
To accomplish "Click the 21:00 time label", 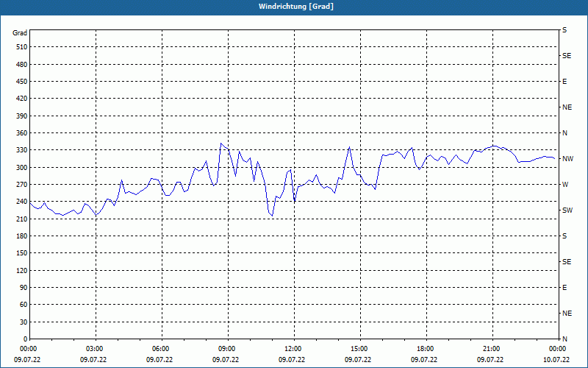I will point(491,349).
